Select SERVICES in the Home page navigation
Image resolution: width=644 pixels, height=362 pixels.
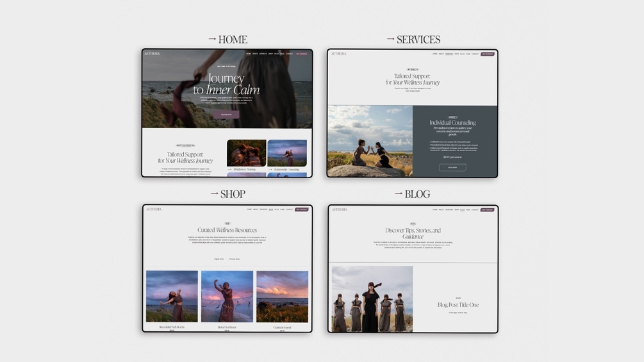[x=263, y=54]
